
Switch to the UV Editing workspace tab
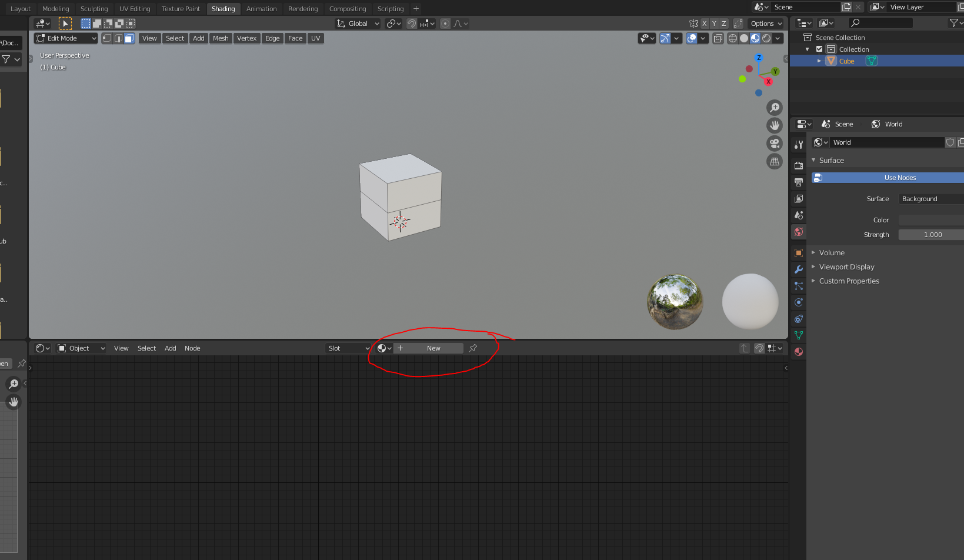click(135, 9)
